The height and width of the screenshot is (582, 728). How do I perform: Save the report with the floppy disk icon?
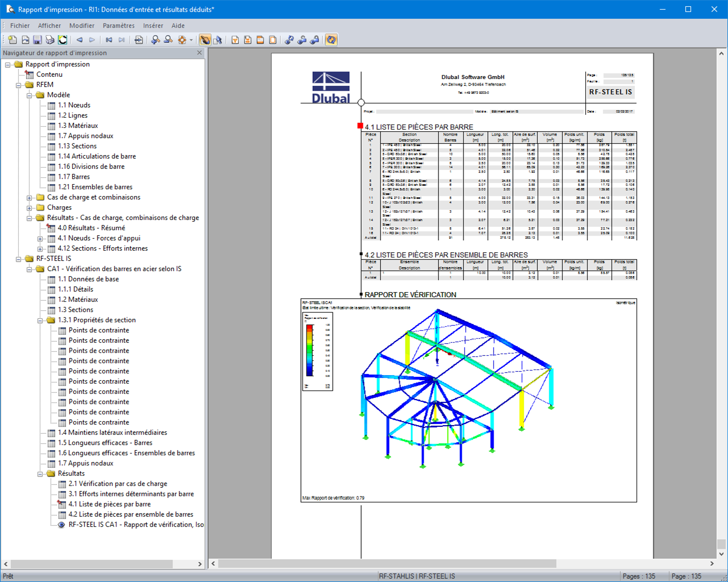click(38, 40)
